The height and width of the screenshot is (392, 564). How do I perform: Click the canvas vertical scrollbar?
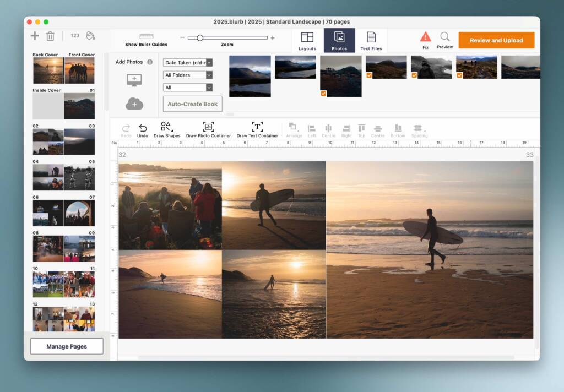538,252
